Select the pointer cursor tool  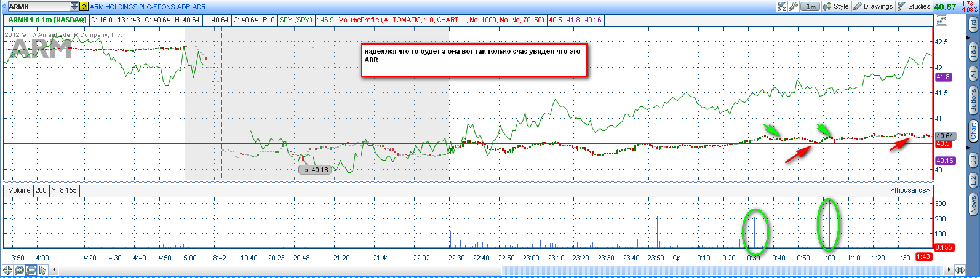(42, 270)
